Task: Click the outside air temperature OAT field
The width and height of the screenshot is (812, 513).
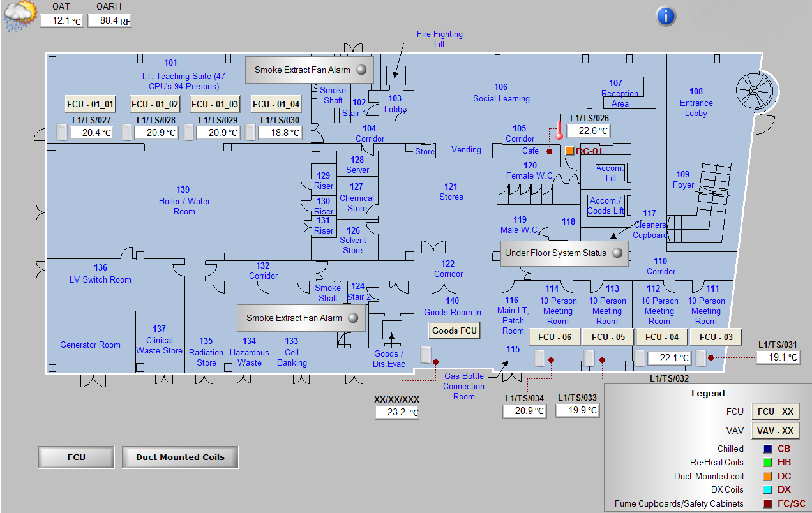Action: click(62, 20)
